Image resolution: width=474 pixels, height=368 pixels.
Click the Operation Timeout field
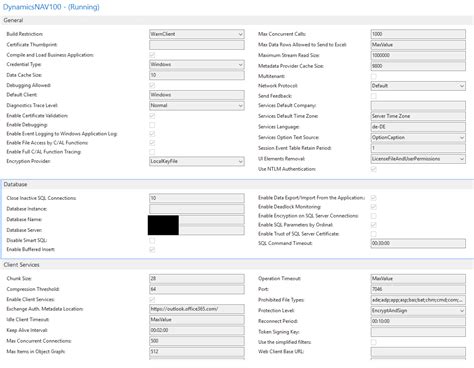tap(418, 278)
